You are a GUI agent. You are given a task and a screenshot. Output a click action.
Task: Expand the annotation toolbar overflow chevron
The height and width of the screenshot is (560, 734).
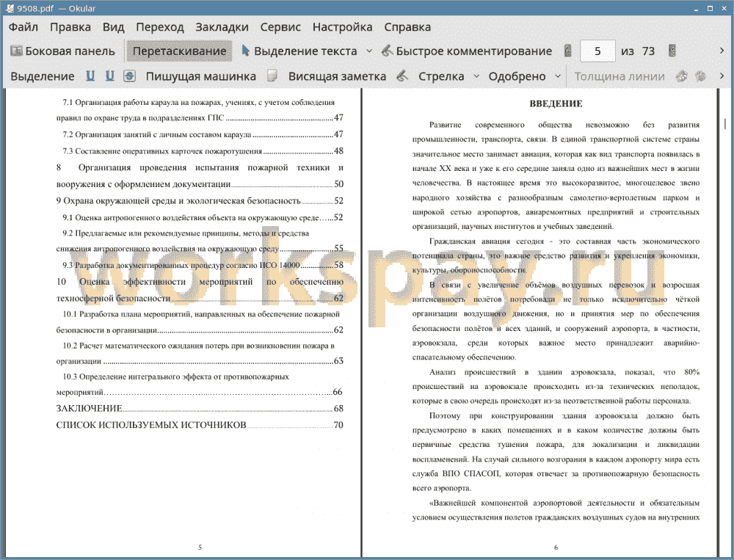pyautogui.click(x=722, y=76)
